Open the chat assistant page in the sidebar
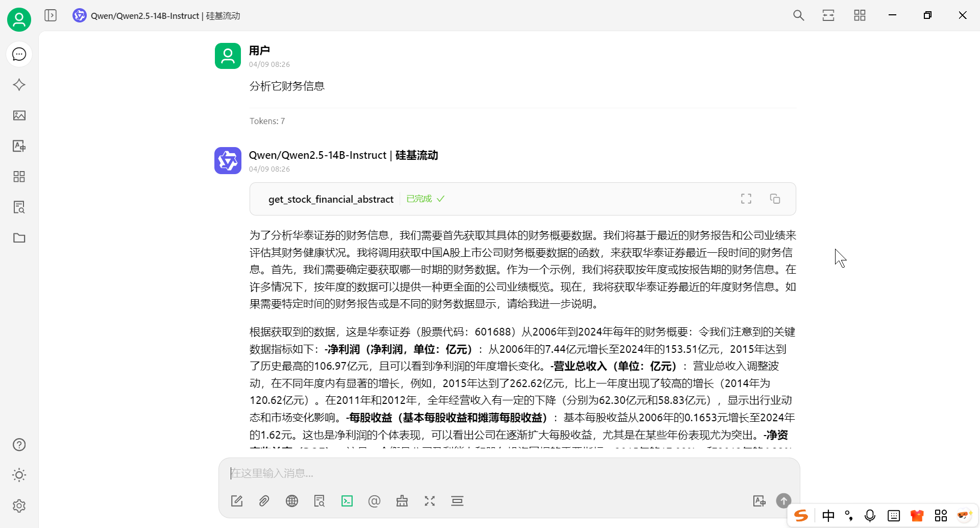This screenshot has height=528, width=980. (x=19, y=54)
